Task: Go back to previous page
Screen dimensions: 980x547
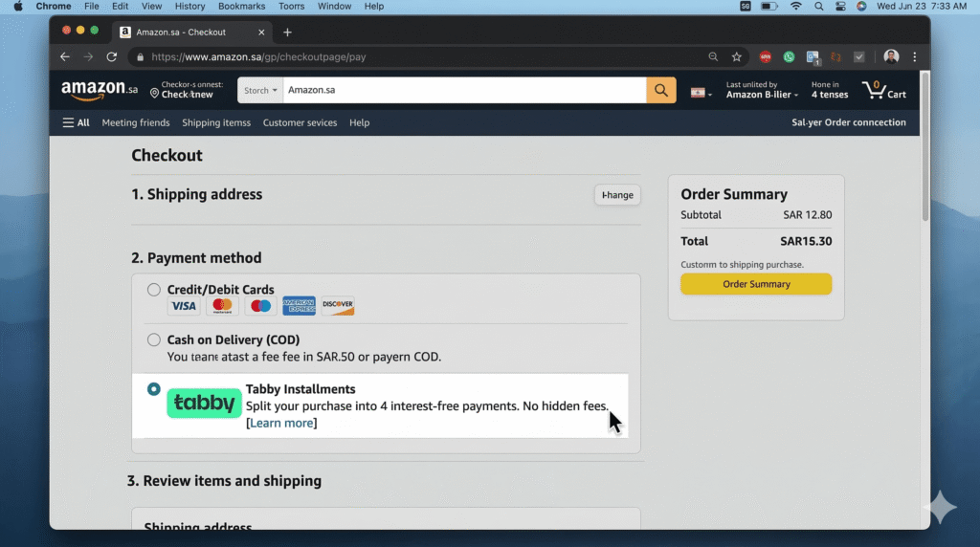Action: click(x=65, y=56)
